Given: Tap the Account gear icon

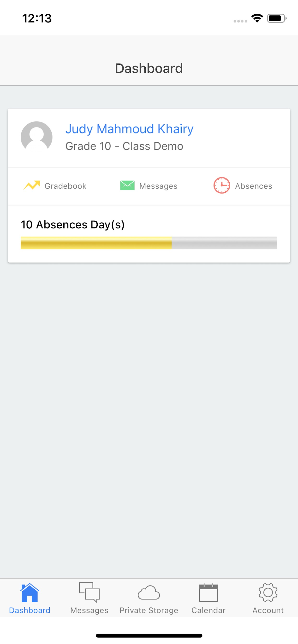Looking at the screenshot, I should point(268,592).
